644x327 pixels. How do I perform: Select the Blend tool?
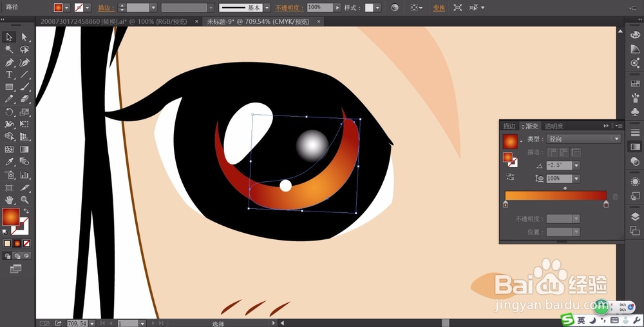[24, 162]
